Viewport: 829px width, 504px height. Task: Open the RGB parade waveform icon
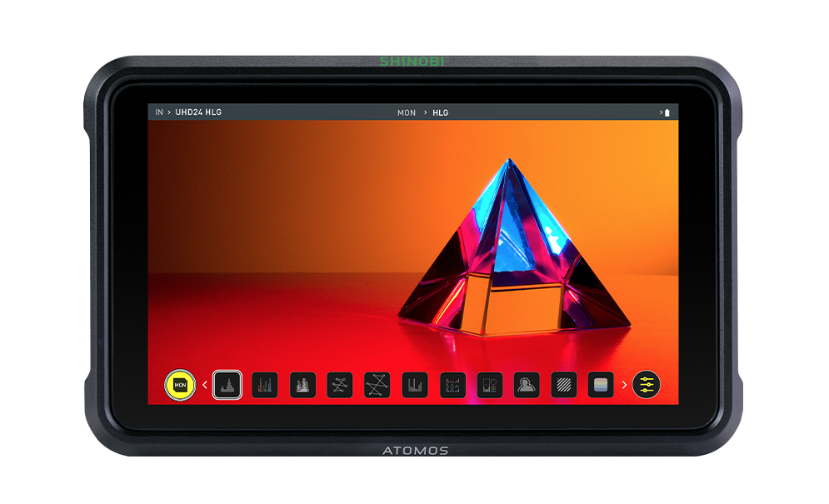point(265,385)
